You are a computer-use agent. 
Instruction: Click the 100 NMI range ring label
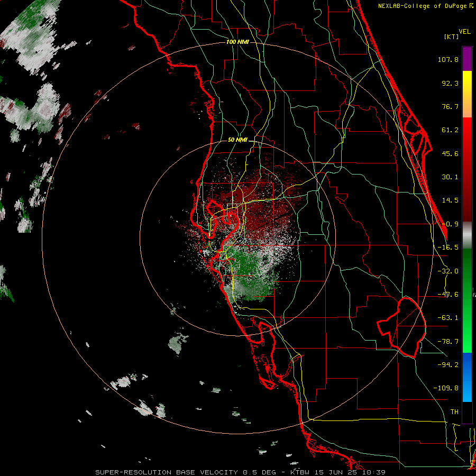[237, 42]
